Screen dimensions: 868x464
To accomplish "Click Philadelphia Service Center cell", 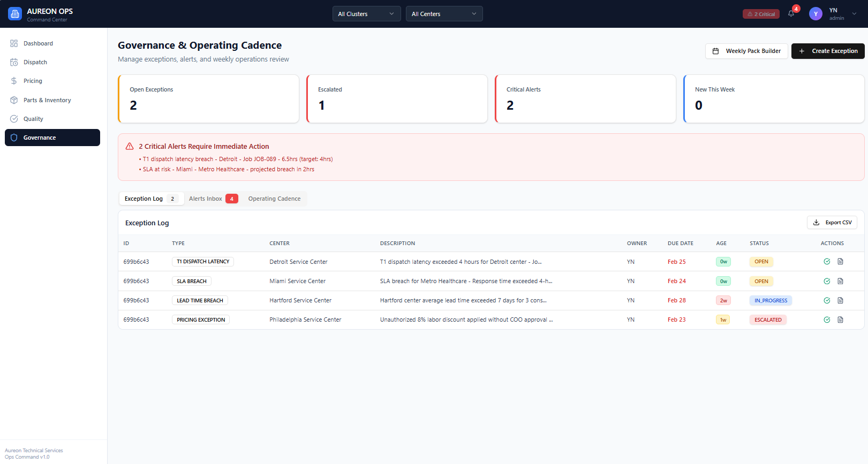I will (x=305, y=320).
